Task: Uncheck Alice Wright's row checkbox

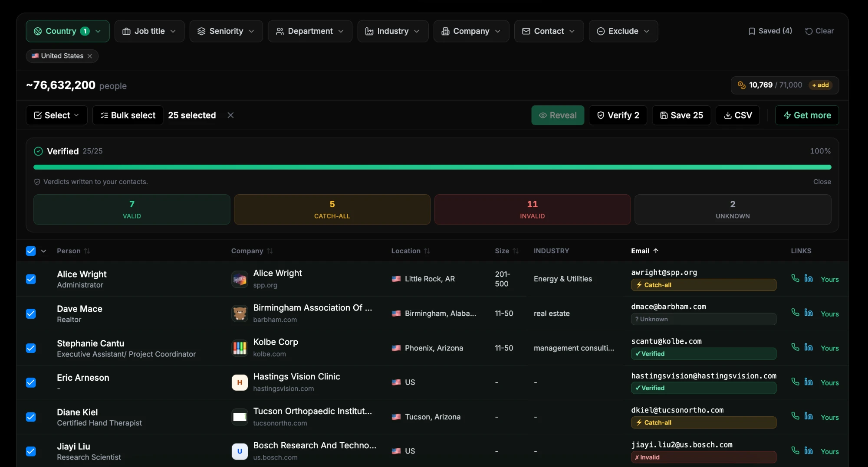Action: (x=31, y=279)
